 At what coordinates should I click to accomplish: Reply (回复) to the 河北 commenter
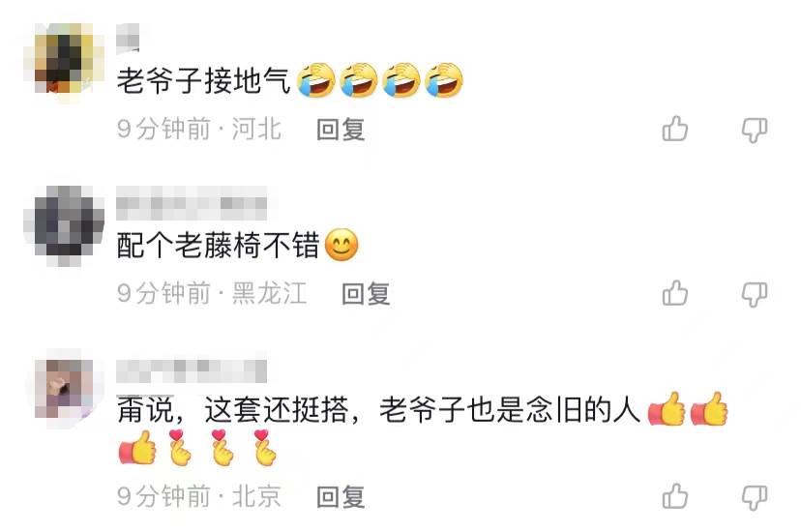tap(341, 130)
